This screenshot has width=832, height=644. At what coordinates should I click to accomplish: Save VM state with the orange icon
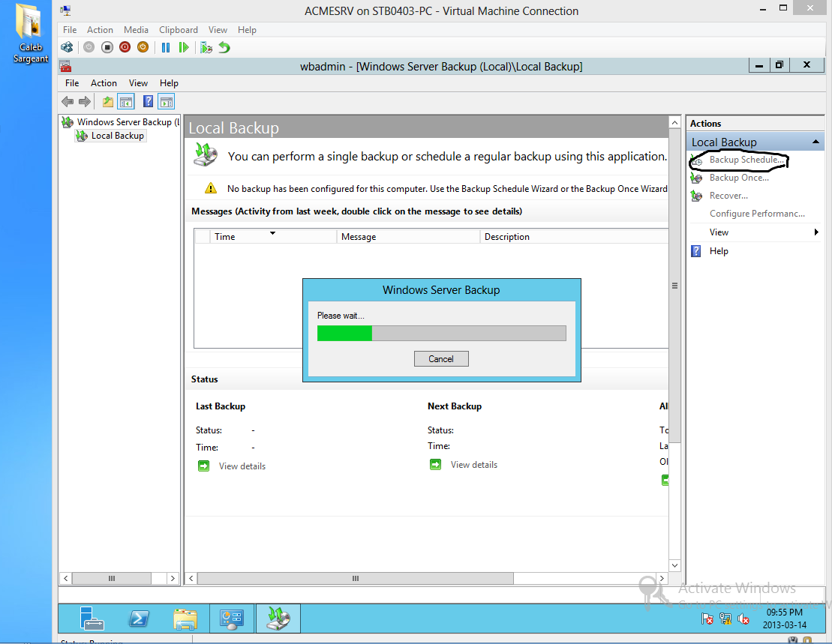[143, 47]
